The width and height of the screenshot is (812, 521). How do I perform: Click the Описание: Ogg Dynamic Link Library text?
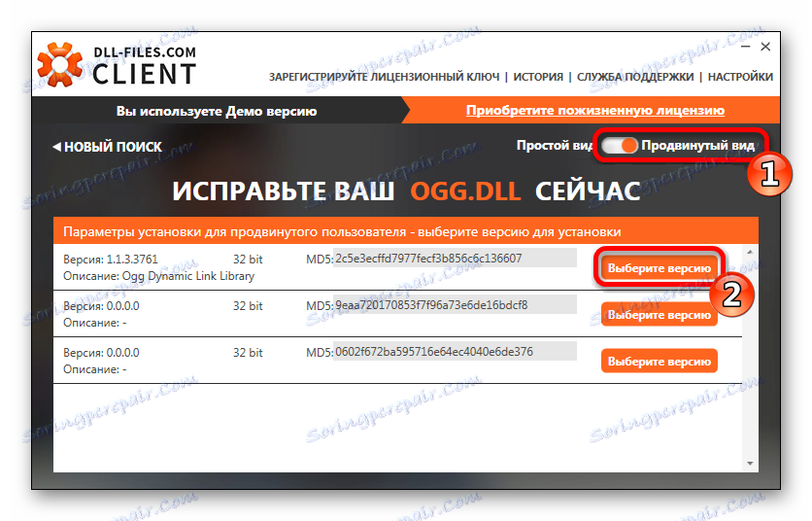[158, 276]
